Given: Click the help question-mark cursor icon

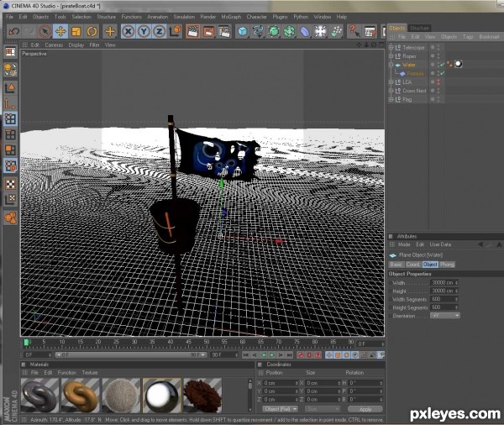Looking at the screenshot, I should point(354,32).
